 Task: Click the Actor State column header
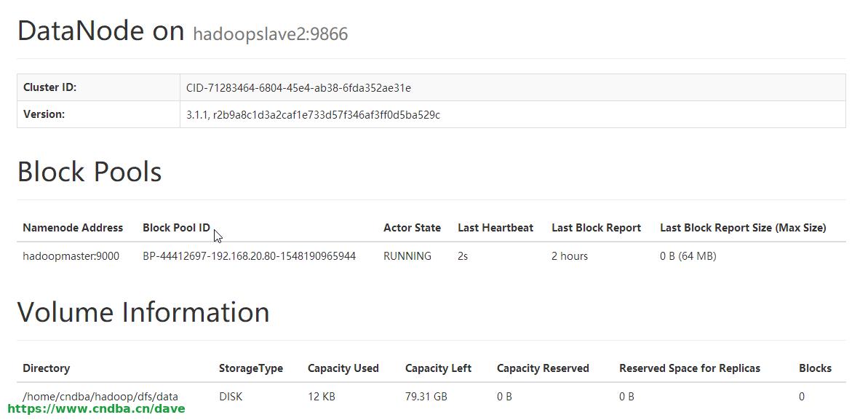tap(412, 228)
